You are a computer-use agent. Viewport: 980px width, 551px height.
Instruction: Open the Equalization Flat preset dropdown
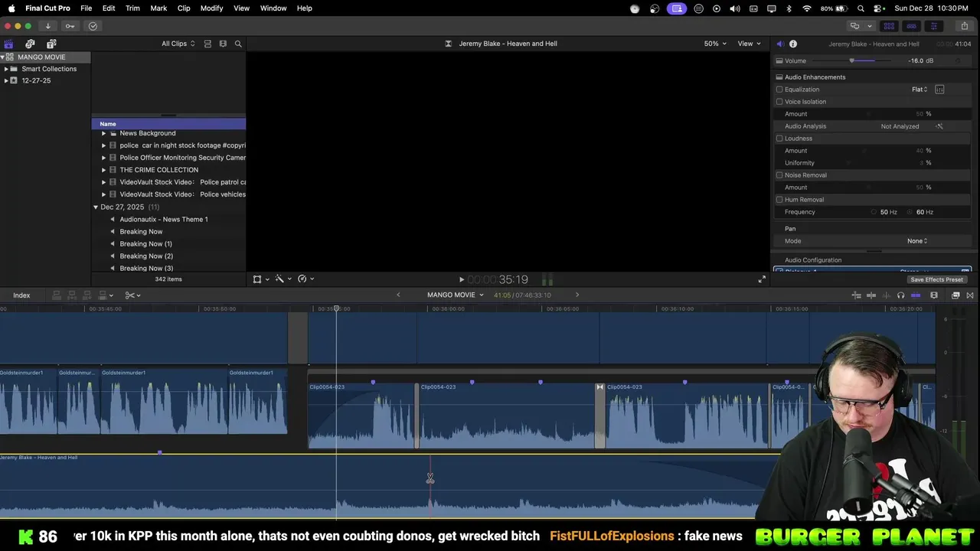pos(920,90)
